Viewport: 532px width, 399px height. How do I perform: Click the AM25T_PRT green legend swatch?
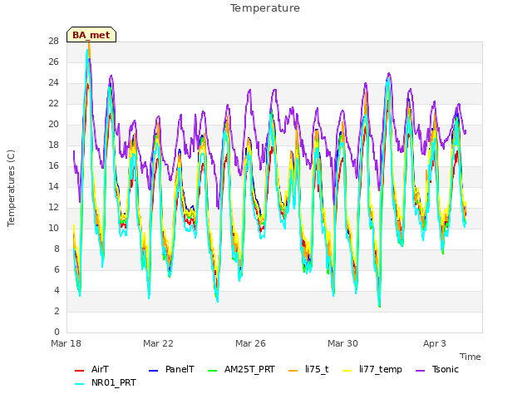[x=213, y=371]
